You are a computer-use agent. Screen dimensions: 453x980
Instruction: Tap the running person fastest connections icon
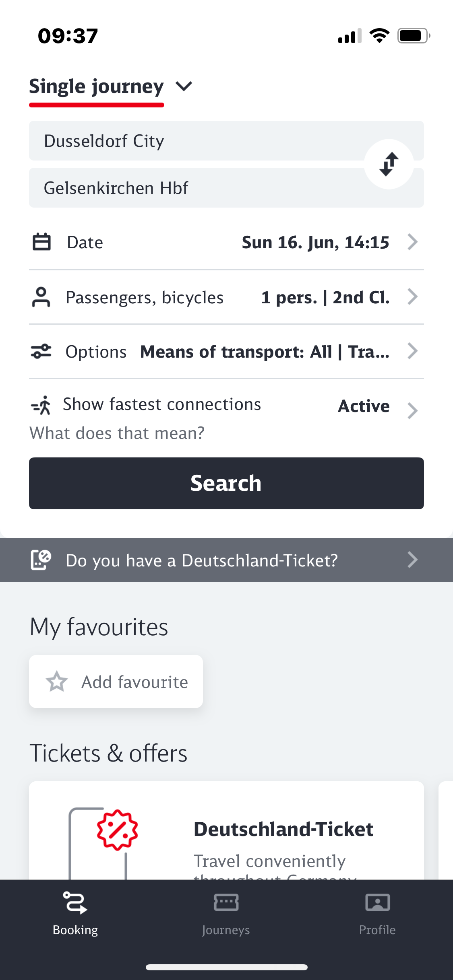click(x=41, y=405)
